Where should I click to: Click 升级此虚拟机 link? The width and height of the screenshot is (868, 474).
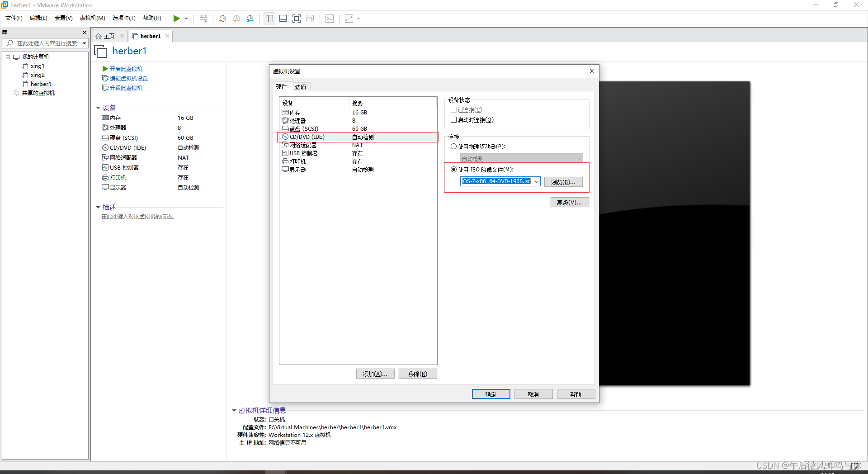click(x=126, y=88)
